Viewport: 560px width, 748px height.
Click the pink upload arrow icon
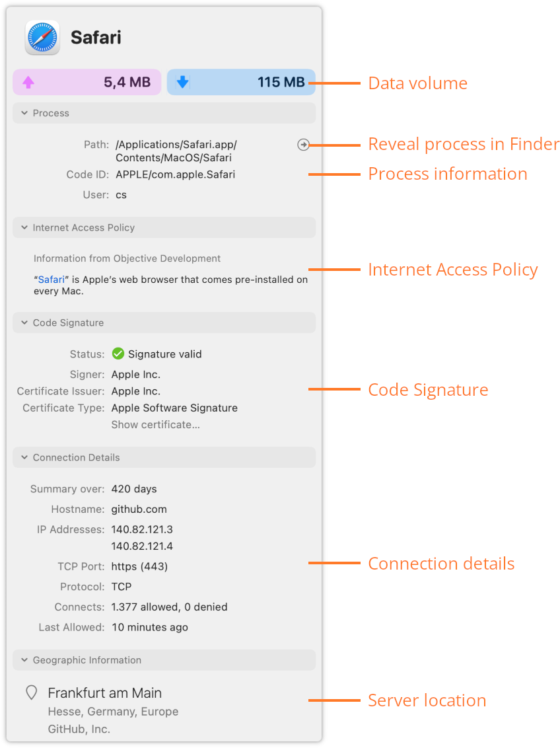point(28,83)
